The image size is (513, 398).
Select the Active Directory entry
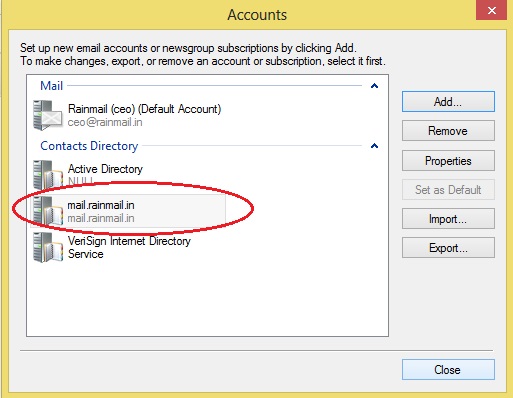tap(128, 175)
